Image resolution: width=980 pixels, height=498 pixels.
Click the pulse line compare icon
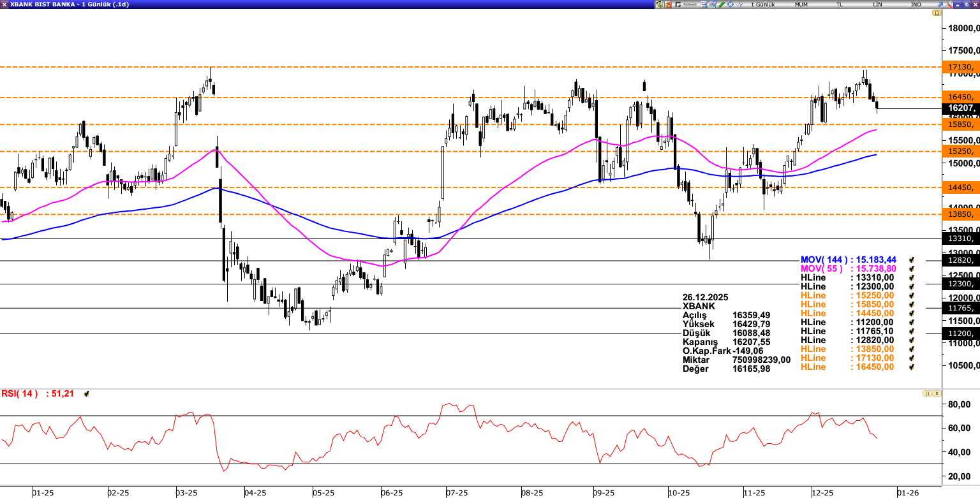coord(739,4)
